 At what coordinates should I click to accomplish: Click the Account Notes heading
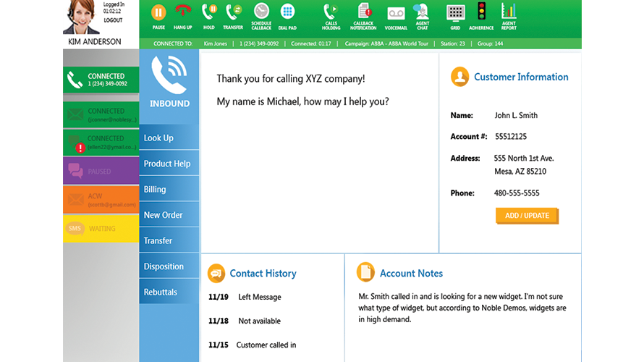coord(411,273)
